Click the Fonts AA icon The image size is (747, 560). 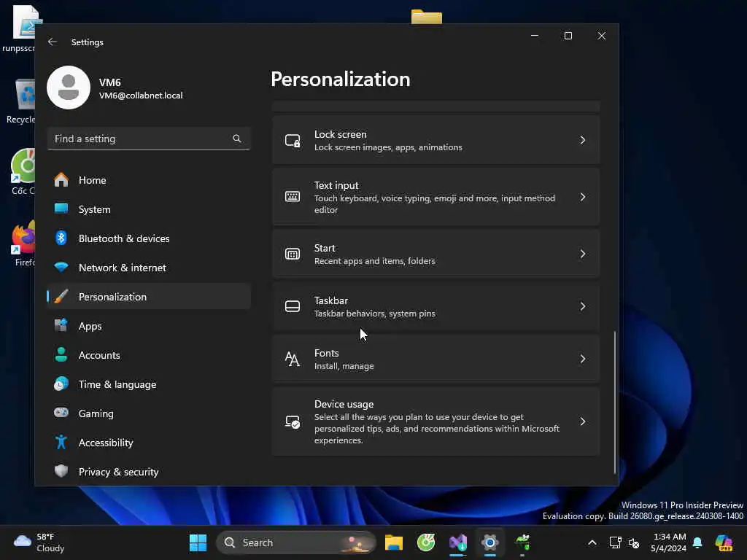293,359
